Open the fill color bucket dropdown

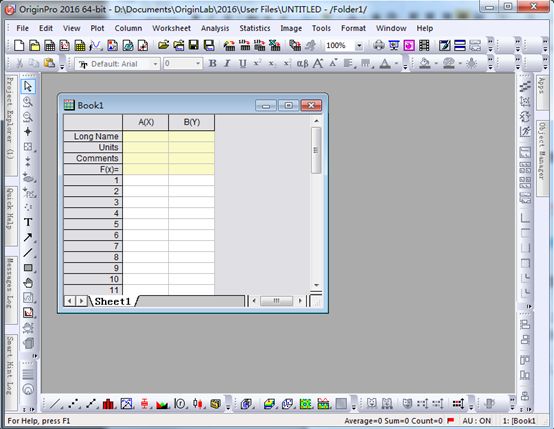coord(436,64)
